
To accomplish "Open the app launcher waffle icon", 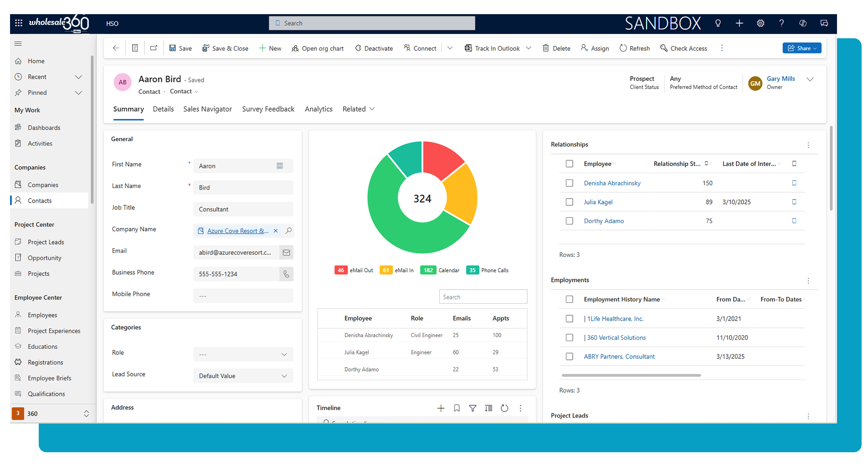I will pos(19,23).
